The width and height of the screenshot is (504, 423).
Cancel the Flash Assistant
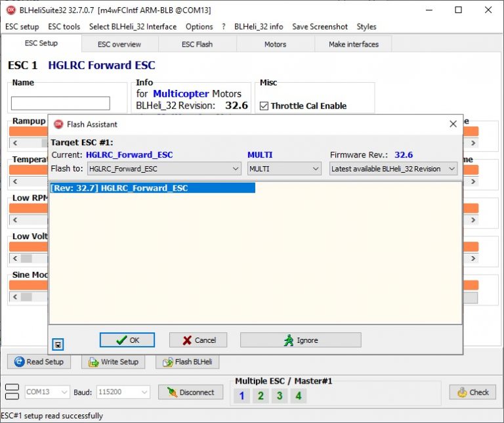(x=198, y=340)
